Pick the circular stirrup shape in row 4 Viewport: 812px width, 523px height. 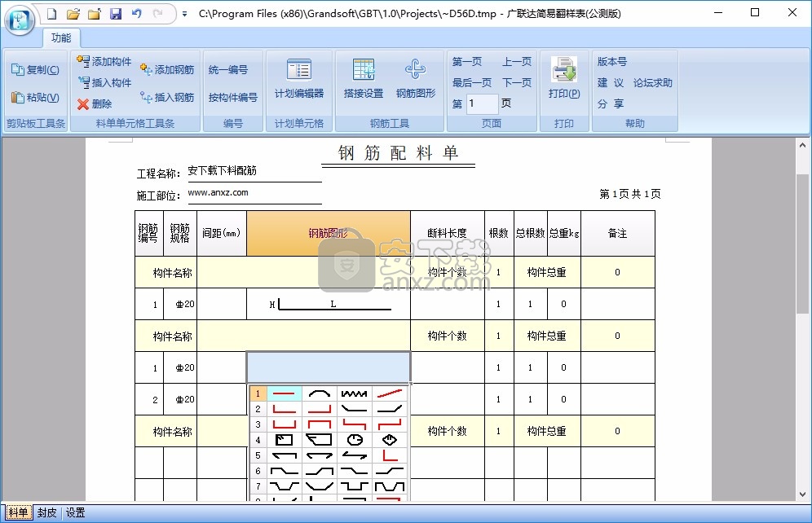[x=354, y=440]
